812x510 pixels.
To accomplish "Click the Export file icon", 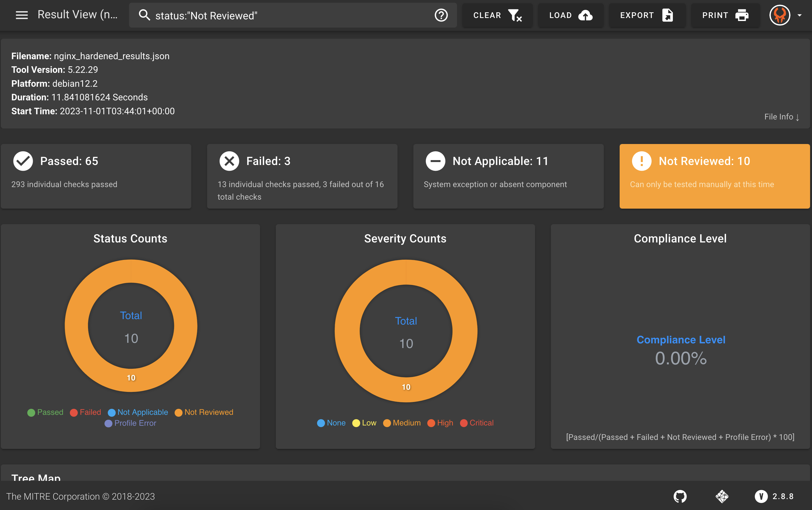I will tap(667, 15).
